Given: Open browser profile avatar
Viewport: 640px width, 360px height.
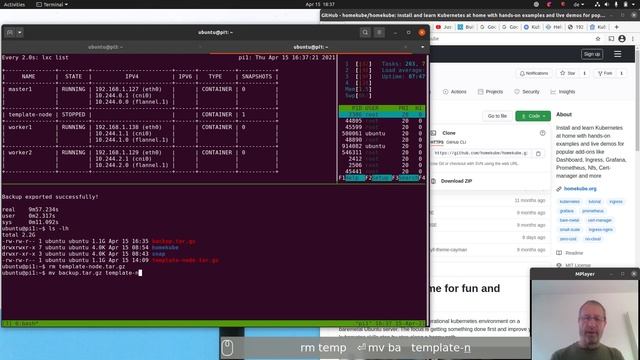Looking at the screenshot, I should point(622,39).
